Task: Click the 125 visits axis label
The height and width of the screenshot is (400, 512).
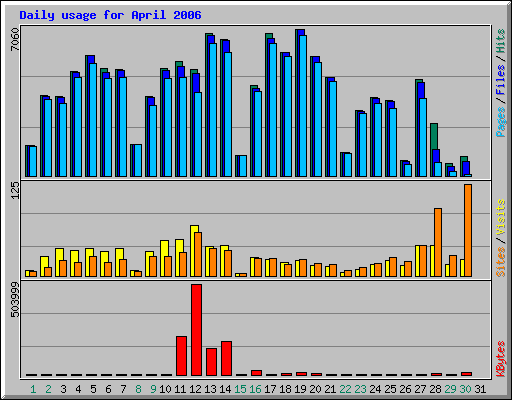Action: click(x=15, y=191)
